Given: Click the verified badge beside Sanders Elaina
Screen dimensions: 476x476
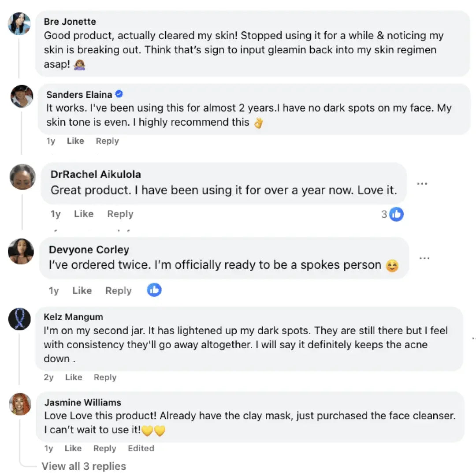Looking at the screenshot, I should pyautogui.click(x=119, y=94).
